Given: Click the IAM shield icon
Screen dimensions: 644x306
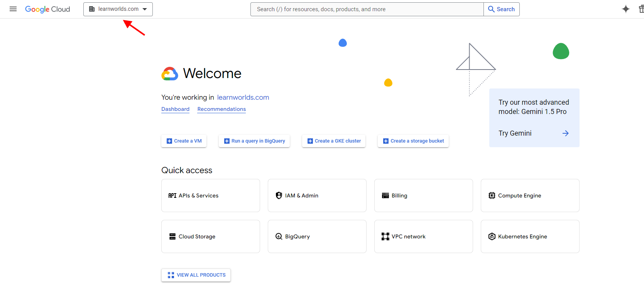Looking at the screenshot, I should [279, 195].
